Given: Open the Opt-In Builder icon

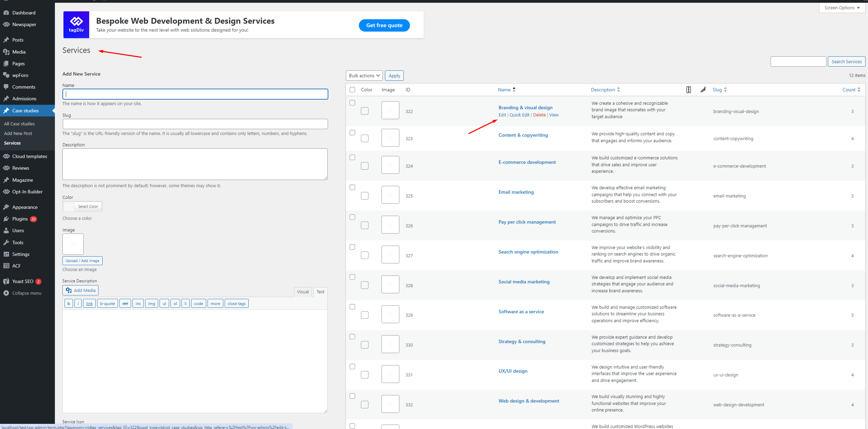Looking at the screenshot, I should coord(6,192).
